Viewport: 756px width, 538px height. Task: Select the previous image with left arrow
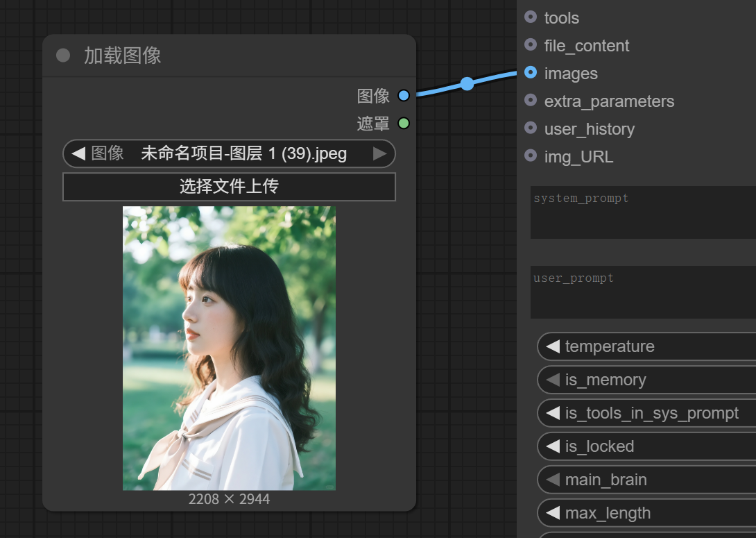click(x=78, y=153)
